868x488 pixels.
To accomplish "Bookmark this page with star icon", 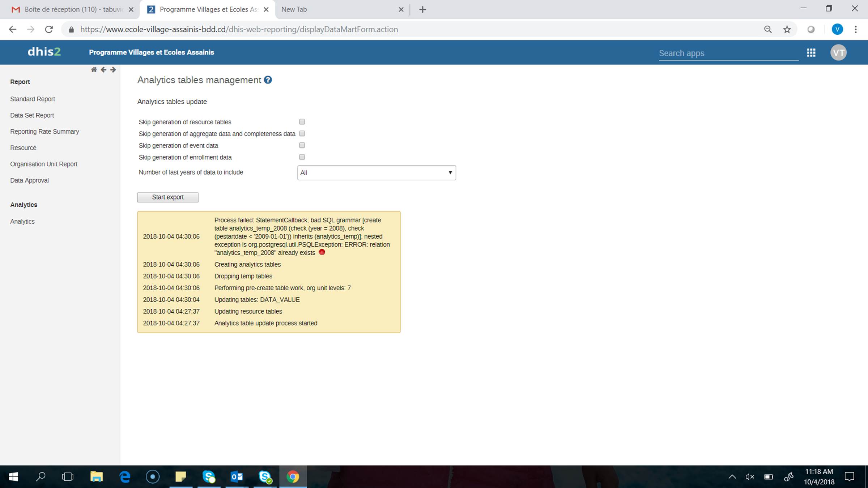I will pos(787,30).
